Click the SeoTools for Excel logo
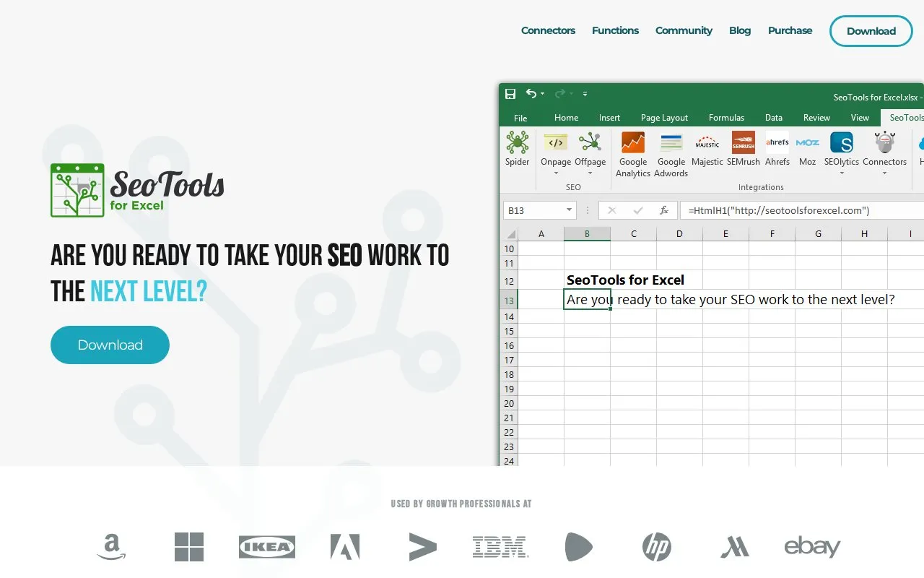 (x=137, y=190)
